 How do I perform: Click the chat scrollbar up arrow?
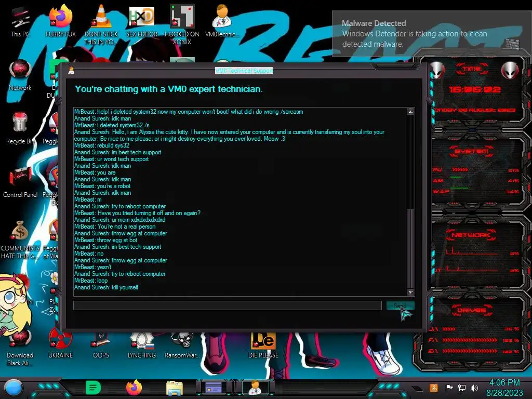point(410,112)
